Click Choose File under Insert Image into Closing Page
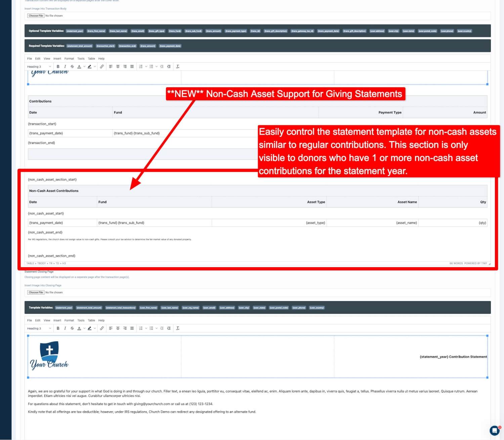This screenshot has width=504, height=440. 36,292
